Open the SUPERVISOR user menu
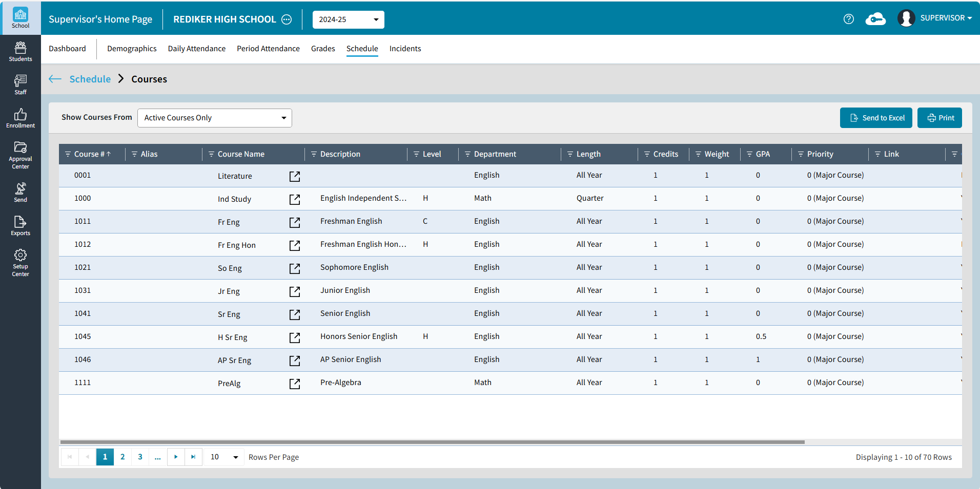The height and width of the screenshot is (489, 980). tap(935, 18)
